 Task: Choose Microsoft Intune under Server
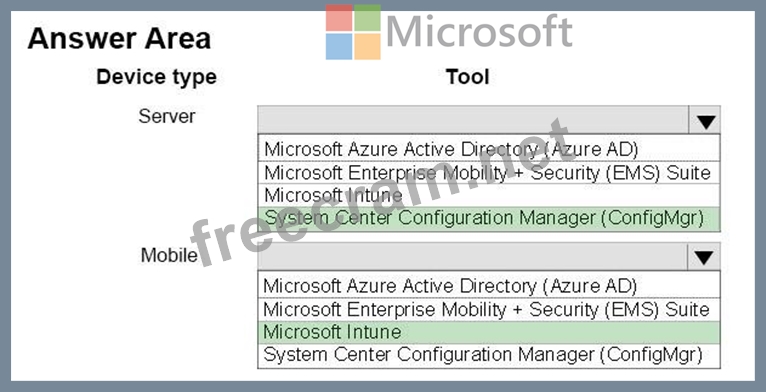(489, 196)
